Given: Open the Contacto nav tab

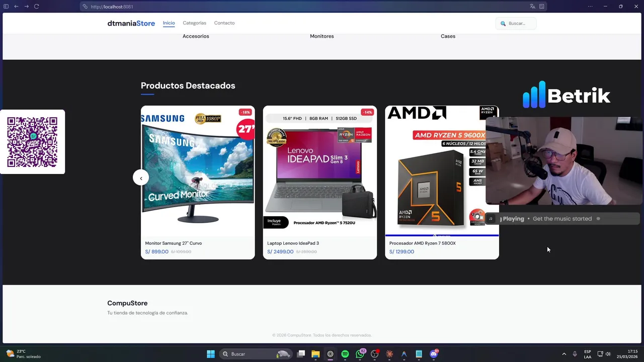Looking at the screenshot, I should (224, 23).
